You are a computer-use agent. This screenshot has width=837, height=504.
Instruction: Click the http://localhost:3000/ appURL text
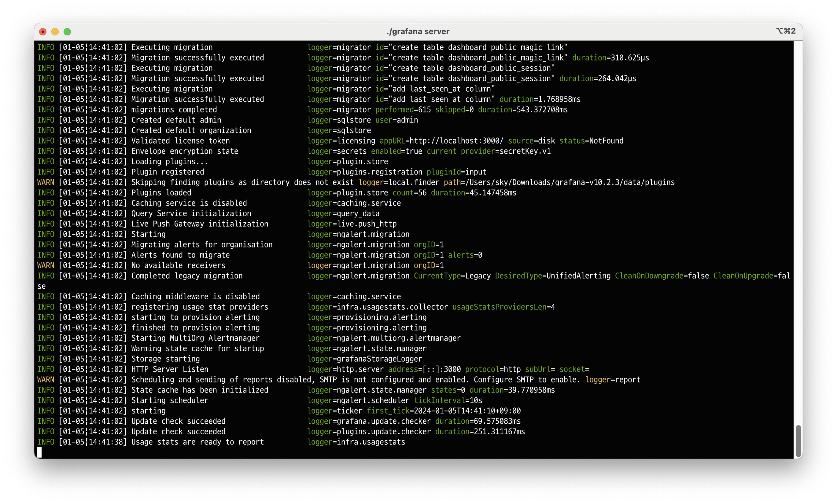tap(456, 141)
